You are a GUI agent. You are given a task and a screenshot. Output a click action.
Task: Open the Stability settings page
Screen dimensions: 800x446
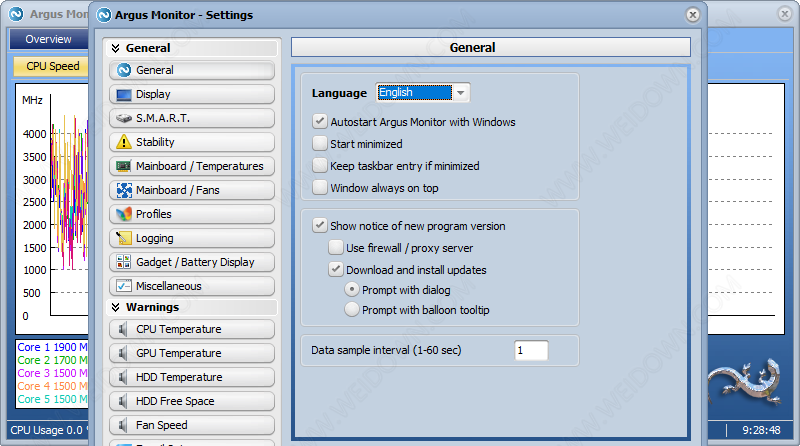(192, 142)
